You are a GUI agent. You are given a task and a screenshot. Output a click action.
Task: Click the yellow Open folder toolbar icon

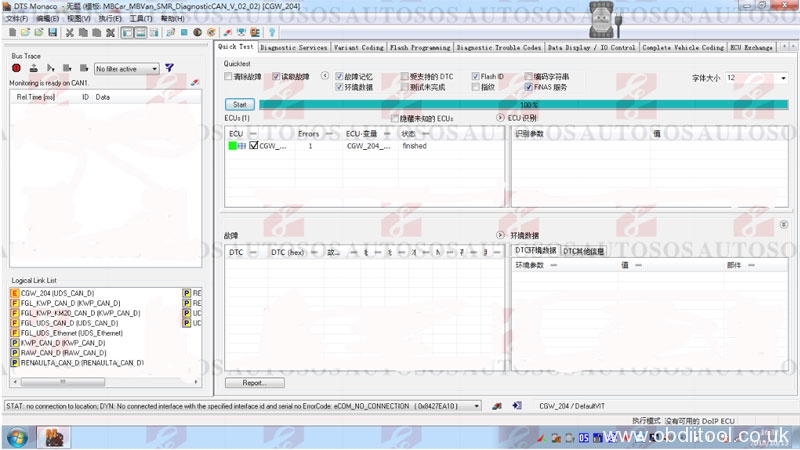click(x=25, y=33)
